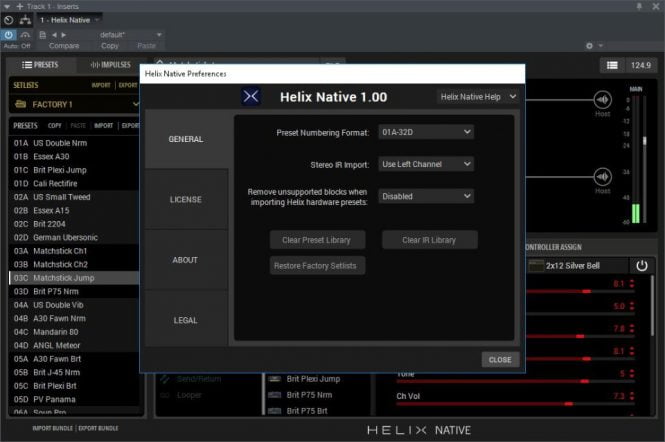Viewport: 665px width, 442px height.
Task: Click Setlists Import link
Action: [101, 85]
